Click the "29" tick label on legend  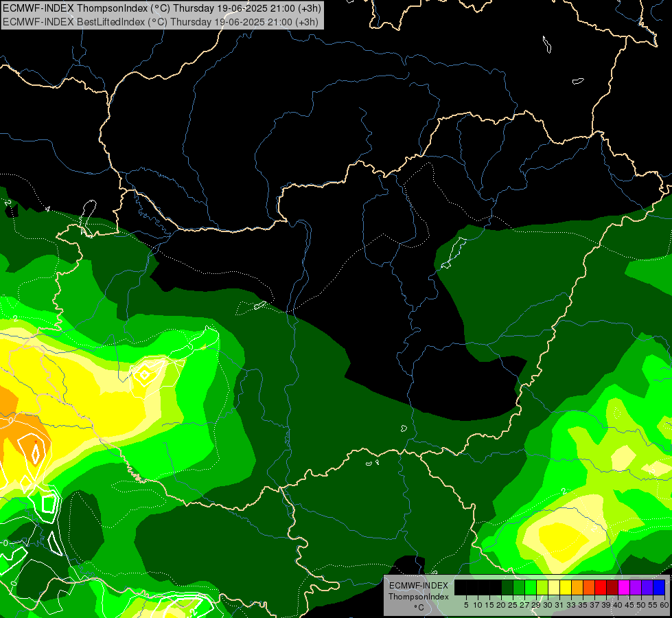pyautogui.click(x=536, y=605)
